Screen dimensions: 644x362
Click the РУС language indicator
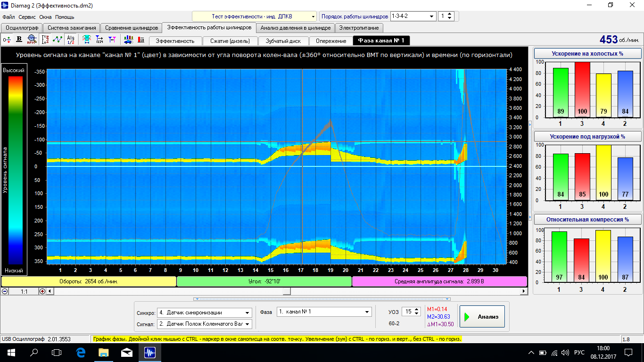tap(579, 353)
